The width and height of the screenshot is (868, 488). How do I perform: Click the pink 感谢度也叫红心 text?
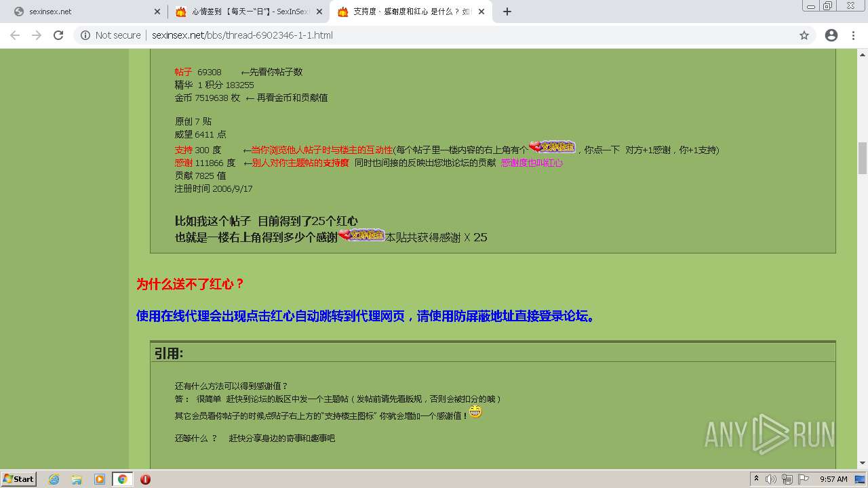(532, 163)
